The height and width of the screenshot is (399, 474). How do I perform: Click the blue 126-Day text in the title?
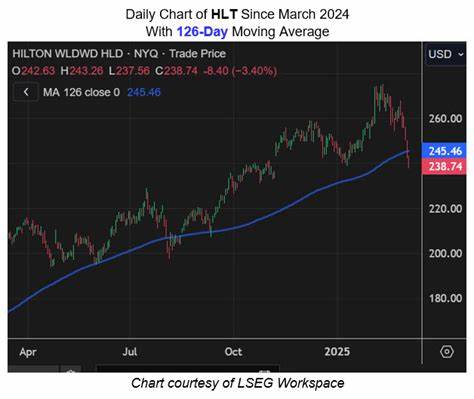pyautogui.click(x=202, y=32)
